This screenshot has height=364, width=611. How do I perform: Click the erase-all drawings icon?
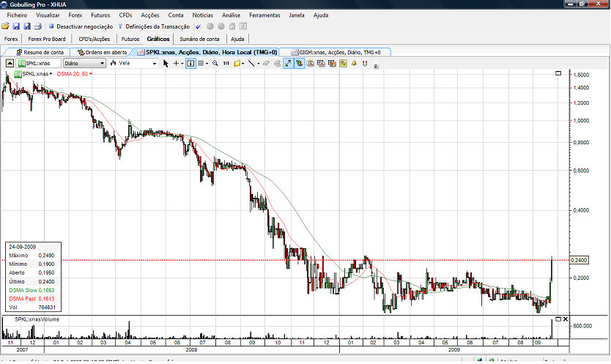point(278,64)
